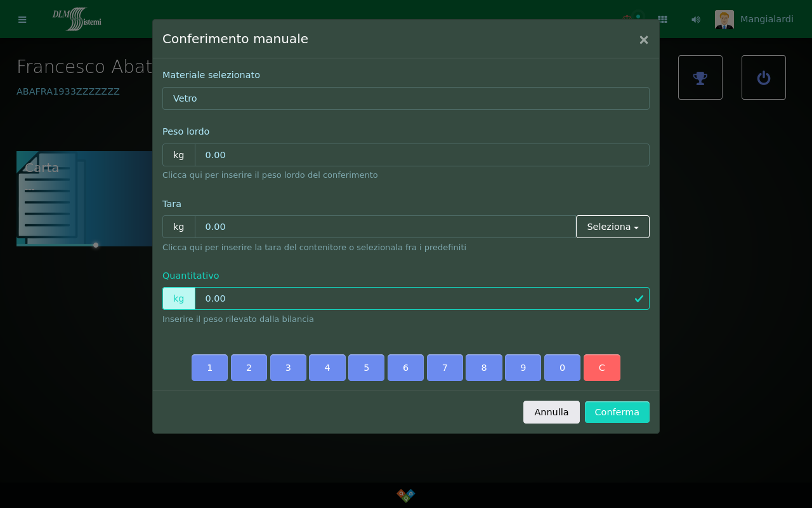The width and height of the screenshot is (812, 508).
Task: Open the trophy rewards button
Action: [700, 77]
